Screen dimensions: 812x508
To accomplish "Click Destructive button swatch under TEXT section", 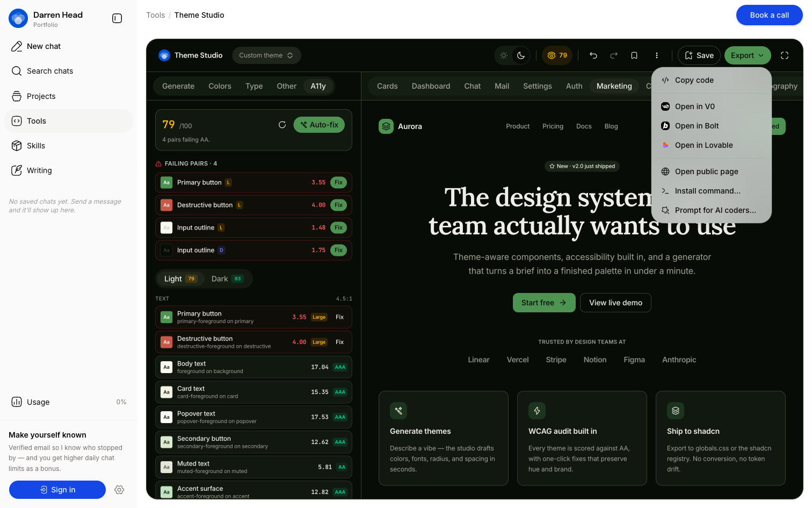I will click(166, 342).
